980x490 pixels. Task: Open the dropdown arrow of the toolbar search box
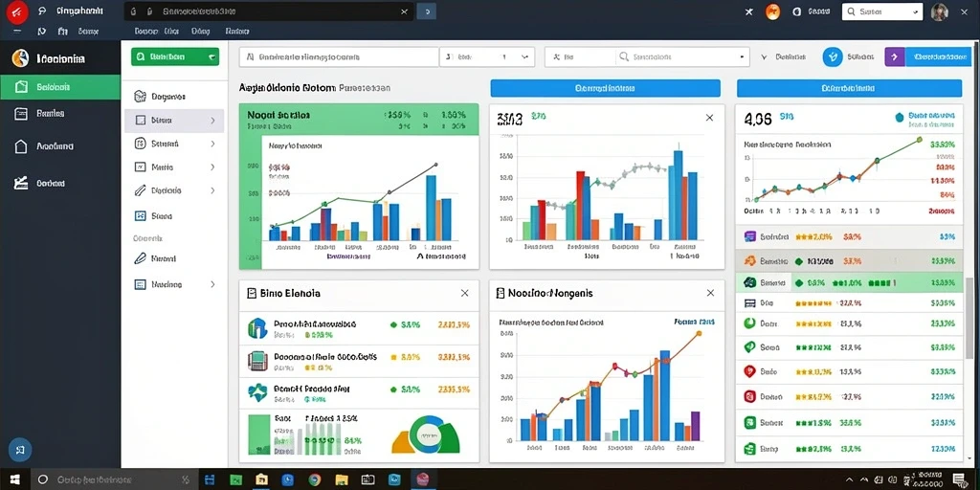click(x=742, y=56)
